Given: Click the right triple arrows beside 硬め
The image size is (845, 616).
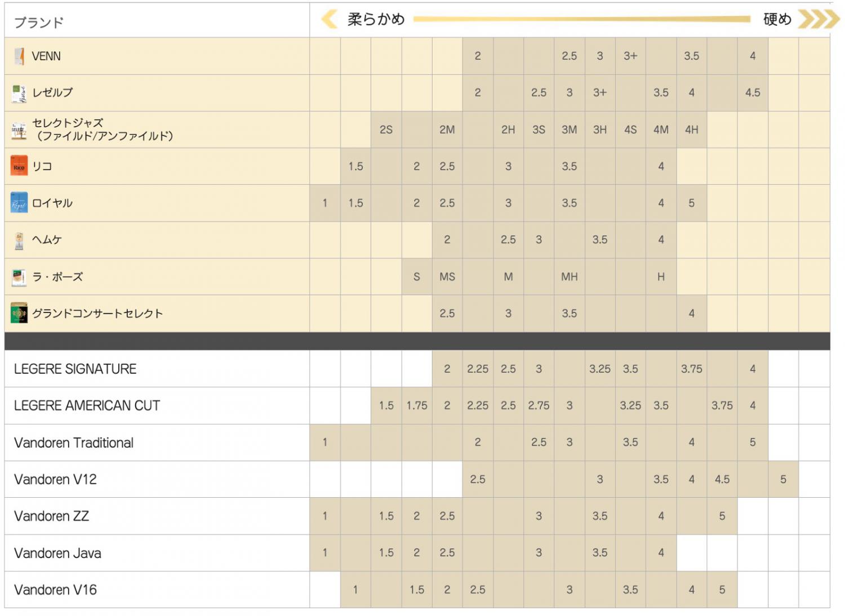Looking at the screenshot, I should pos(819,19).
